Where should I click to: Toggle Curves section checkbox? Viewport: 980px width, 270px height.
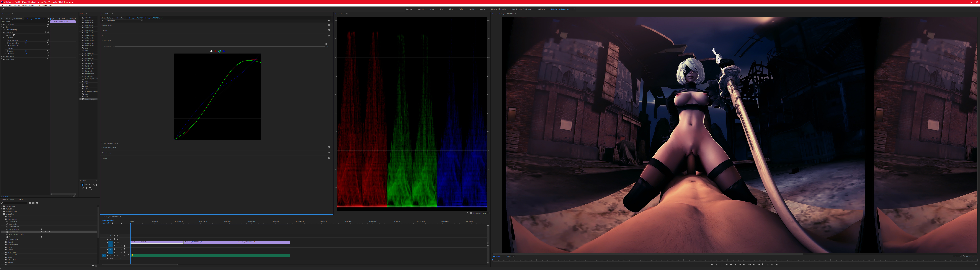[x=329, y=36]
